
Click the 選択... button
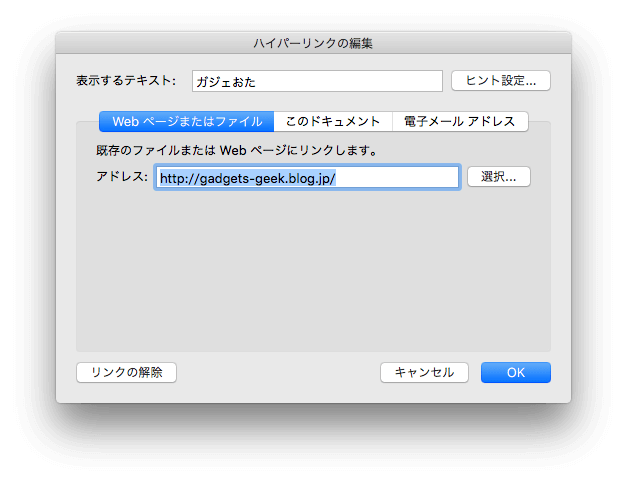[499, 176]
